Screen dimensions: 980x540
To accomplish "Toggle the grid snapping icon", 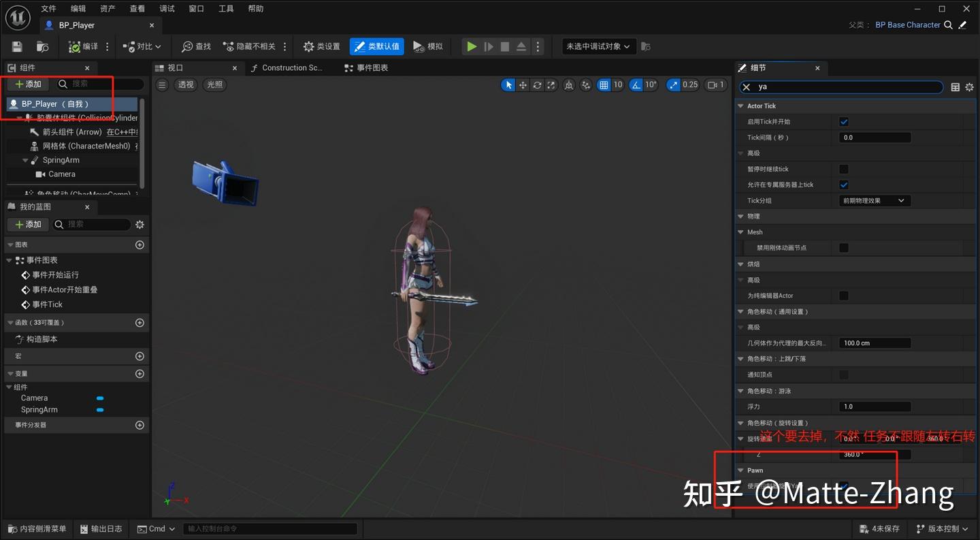I will (x=604, y=85).
